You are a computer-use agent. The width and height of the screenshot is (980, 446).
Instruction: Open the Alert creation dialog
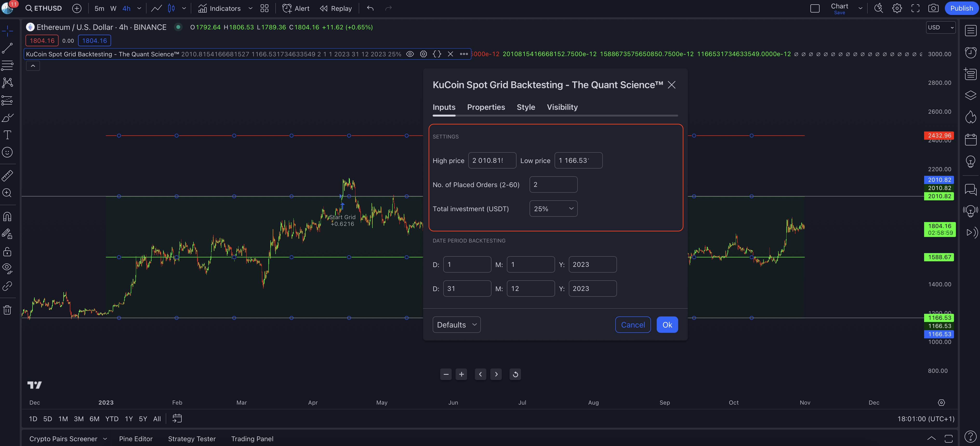[x=296, y=8]
